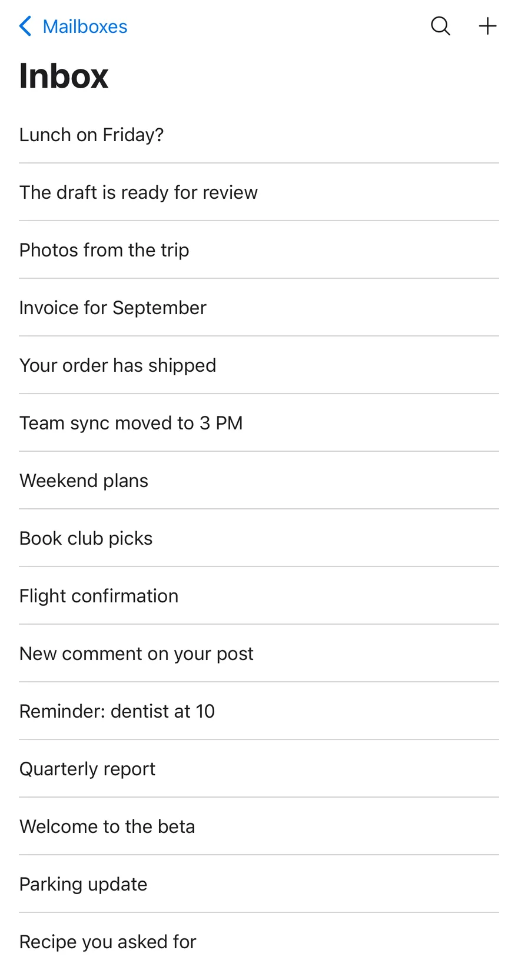Viewport: 518px width, 980px height.
Task: Select 'Recipe you asked for' email
Action: point(259,942)
